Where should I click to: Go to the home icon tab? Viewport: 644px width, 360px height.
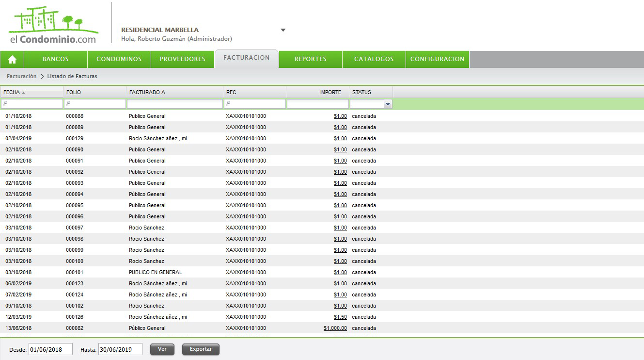pos(12,59)
